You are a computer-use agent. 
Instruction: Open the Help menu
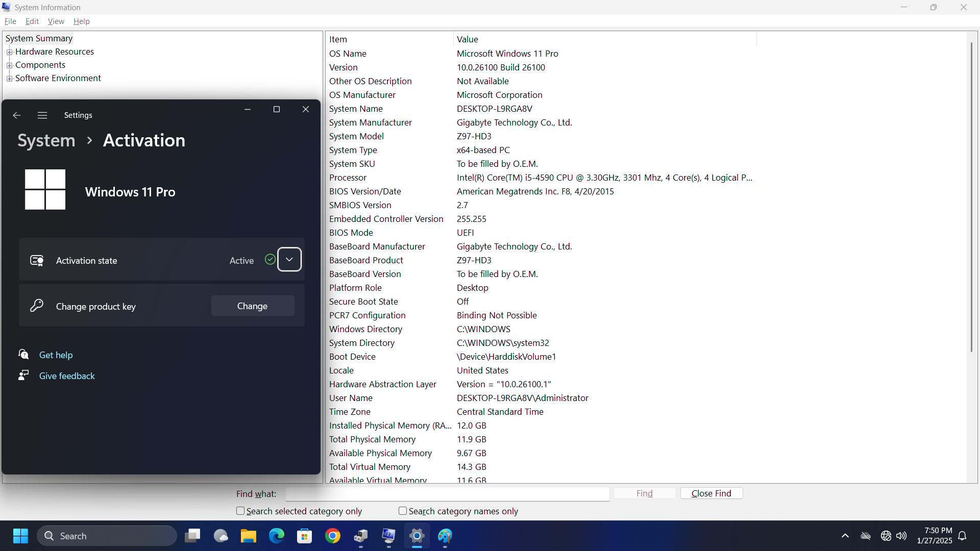82,21
